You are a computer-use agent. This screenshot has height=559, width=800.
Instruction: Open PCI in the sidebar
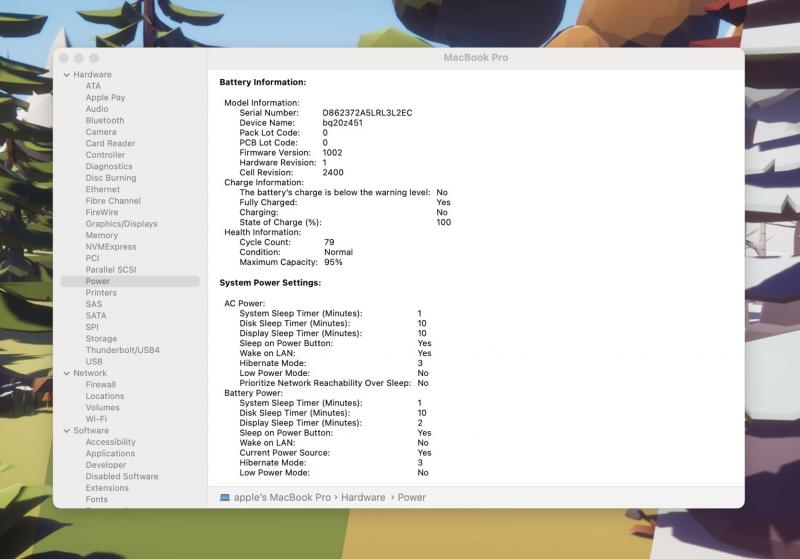[92, 258]
